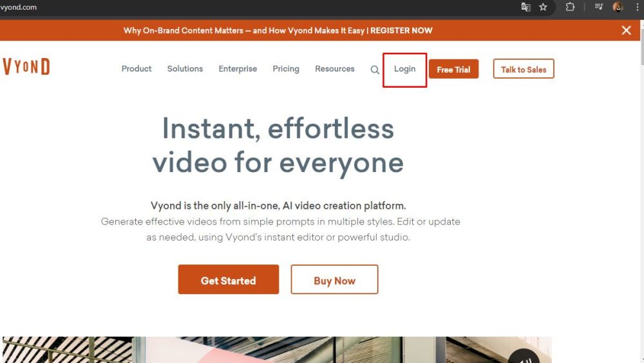Open the Product menu
Viewport: 644px width, 363px height.
(x=137, y=68)
